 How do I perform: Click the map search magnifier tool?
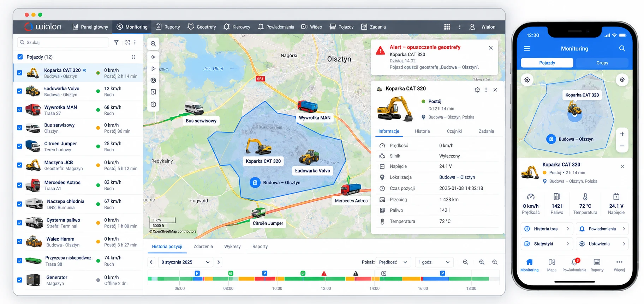(x=153, y=44)
